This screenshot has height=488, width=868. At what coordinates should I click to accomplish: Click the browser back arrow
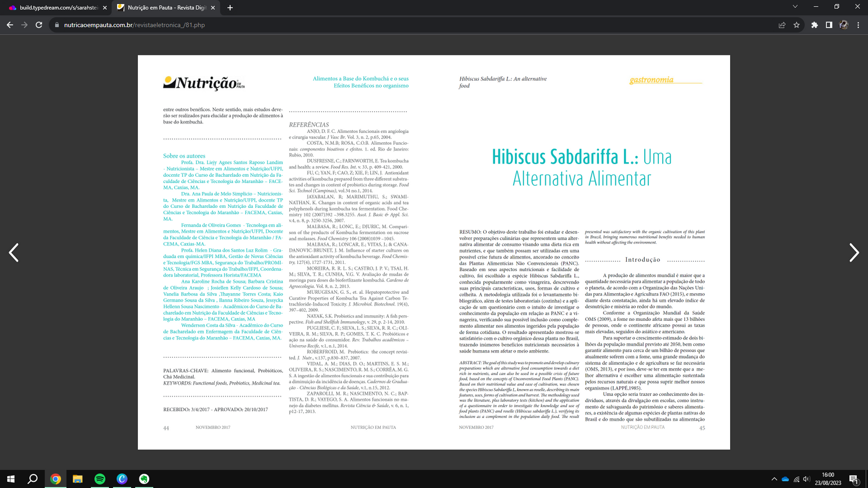pyautogui.click(x=10, y=25)
